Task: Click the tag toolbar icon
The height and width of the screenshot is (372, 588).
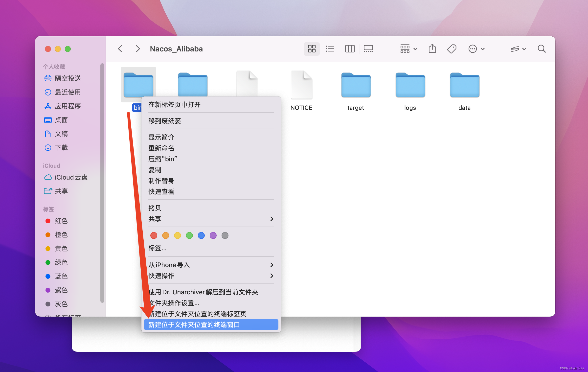Action: (452, 49)
